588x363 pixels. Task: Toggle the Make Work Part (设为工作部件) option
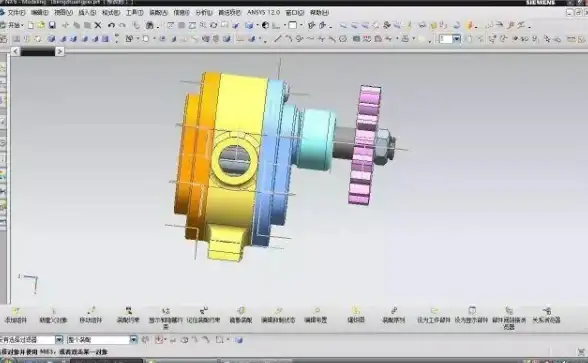coord(434,315)
